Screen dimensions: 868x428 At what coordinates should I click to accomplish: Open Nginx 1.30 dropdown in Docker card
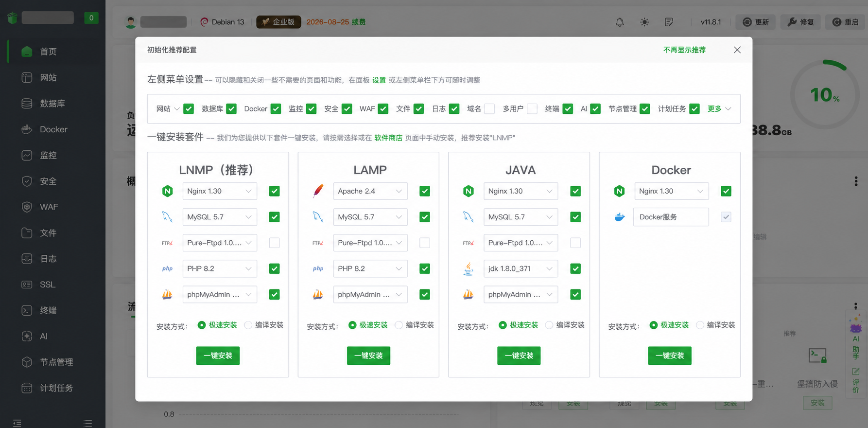671,191
